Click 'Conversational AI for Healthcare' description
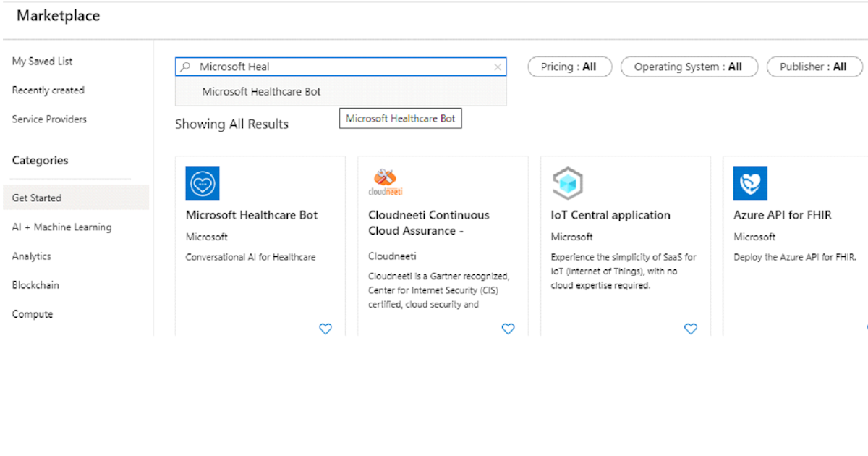Image resolution: width=868 pixels, height=456 pixels. [251, 257]
